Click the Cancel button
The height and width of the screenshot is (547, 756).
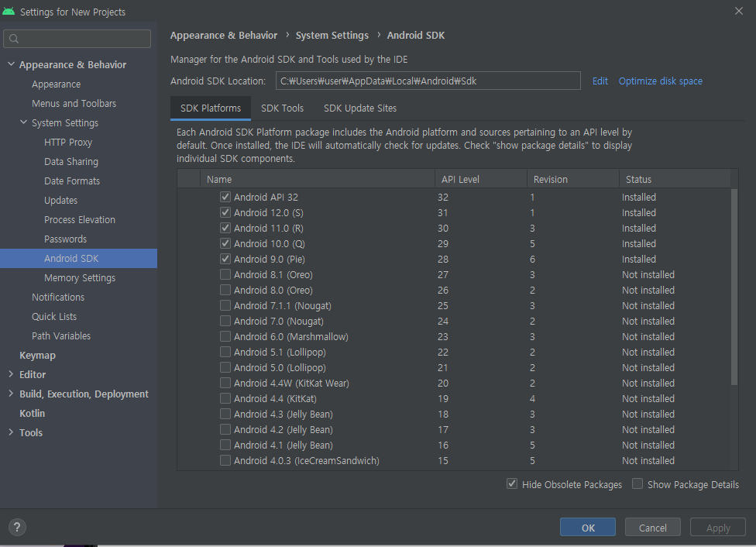pos(653,527)
